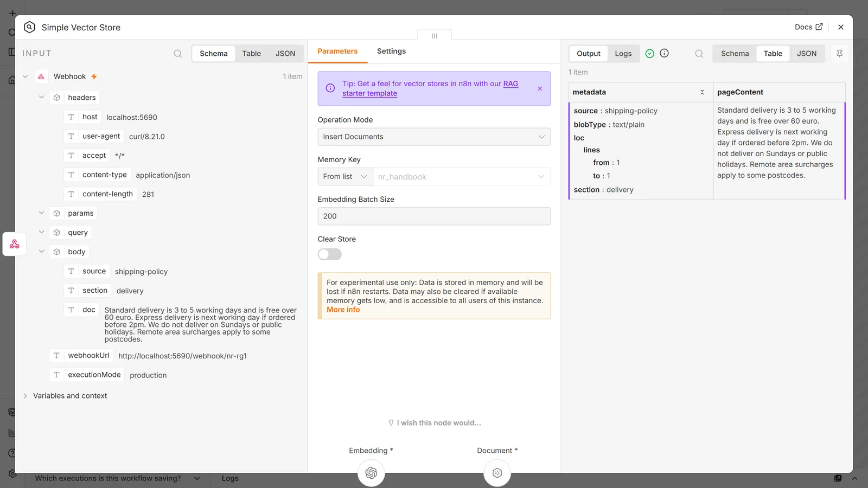Close the Simple Vector Store dialog
The image size is (868, 488).
pyautogui.click(x=841, y=27)
